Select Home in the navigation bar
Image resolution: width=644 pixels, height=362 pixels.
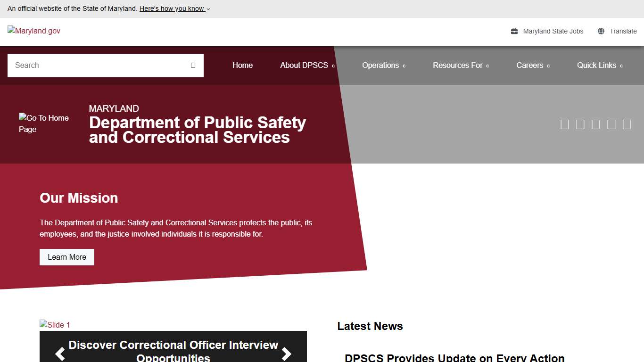tap(242, 65)
